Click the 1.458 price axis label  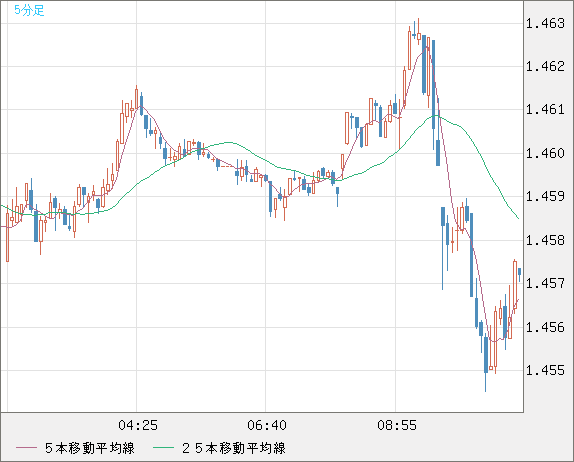(545, 240)
